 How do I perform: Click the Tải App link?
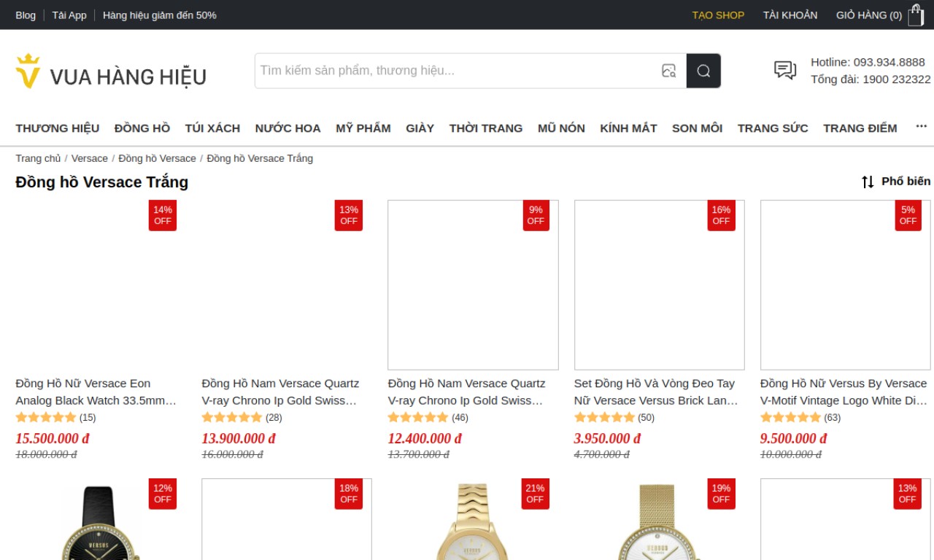point(69,15)
